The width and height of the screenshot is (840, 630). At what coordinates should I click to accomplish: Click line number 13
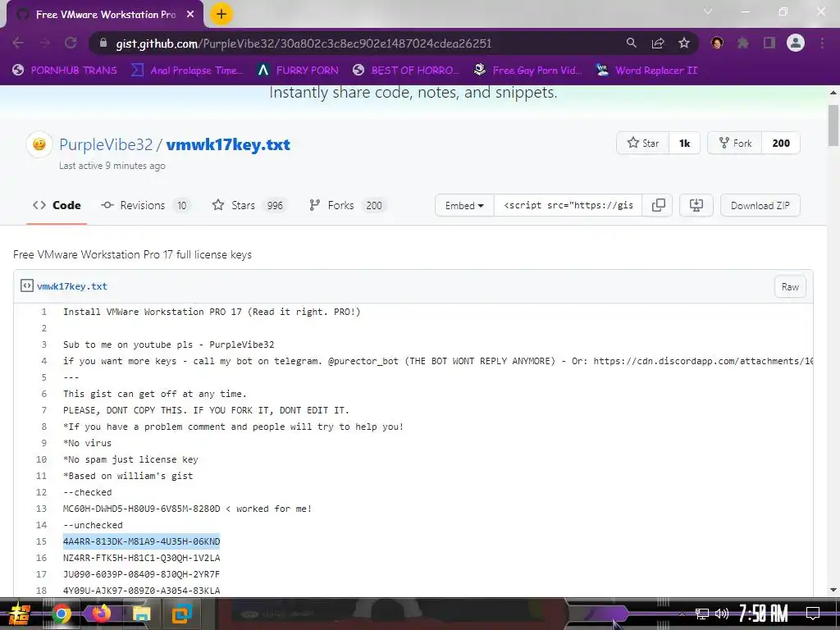(x=41, y=509)
